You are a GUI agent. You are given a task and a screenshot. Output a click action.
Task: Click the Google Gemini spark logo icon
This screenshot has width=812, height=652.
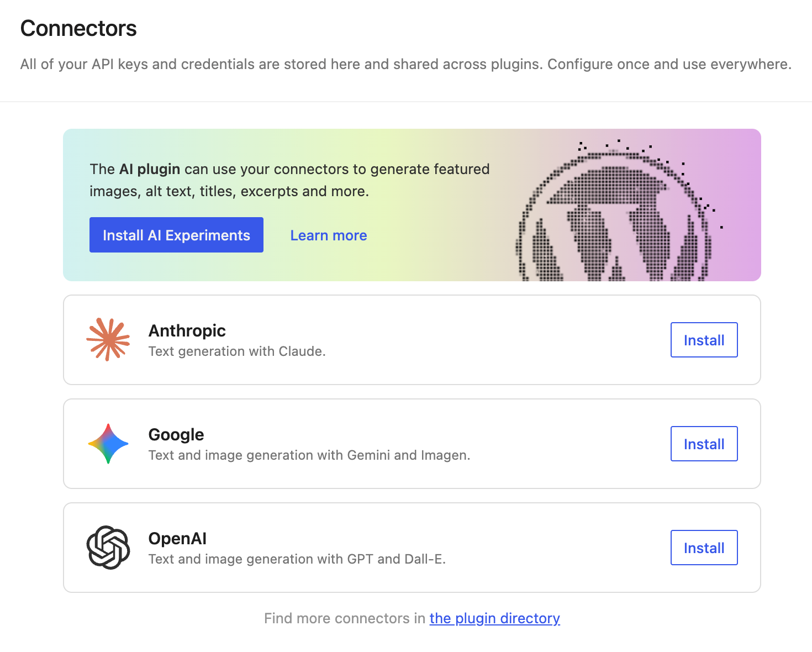[x=108, y=444]
